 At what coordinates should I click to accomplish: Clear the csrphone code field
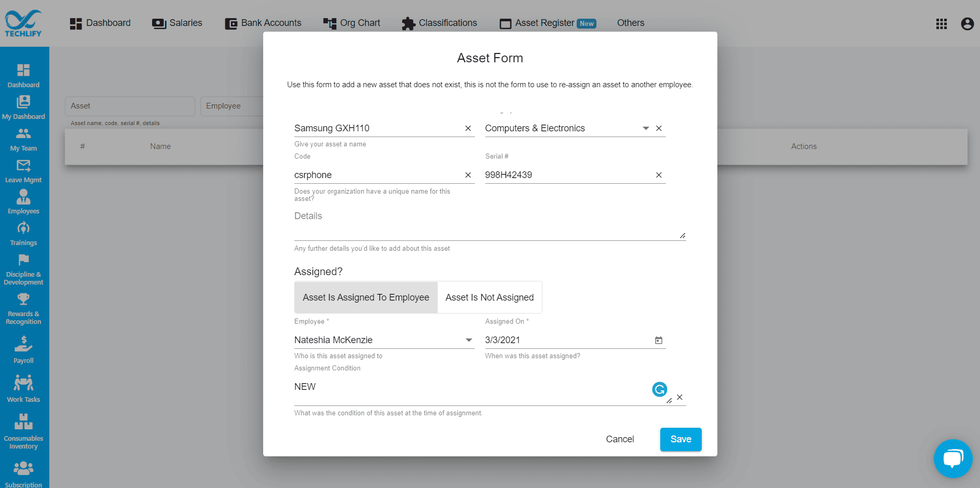point(468,175)
